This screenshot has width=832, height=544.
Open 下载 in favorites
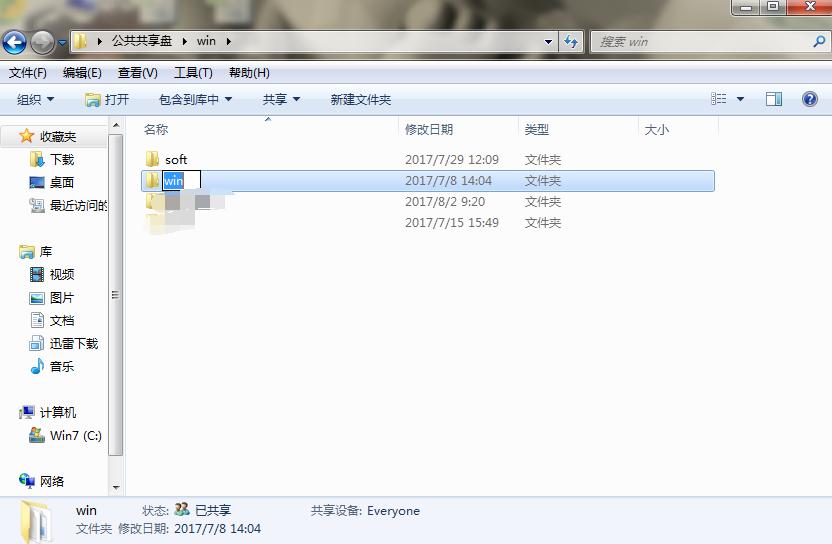pyautogui.click(x=62, y=159)
